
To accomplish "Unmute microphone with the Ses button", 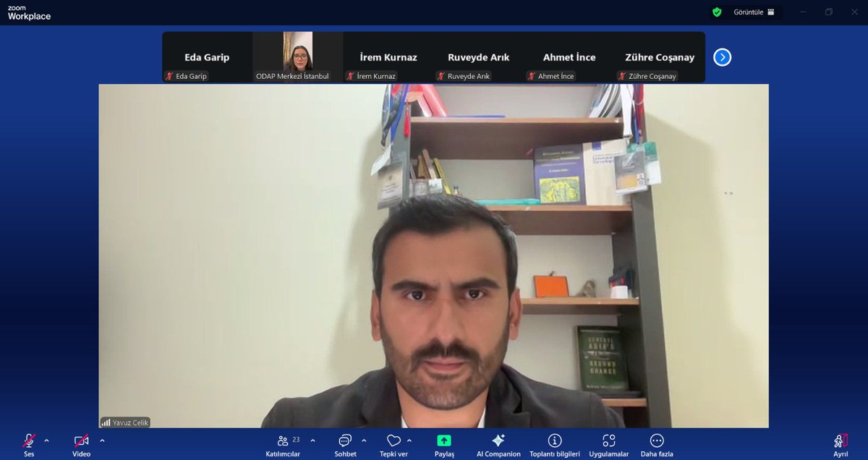I will pos(29,445).
